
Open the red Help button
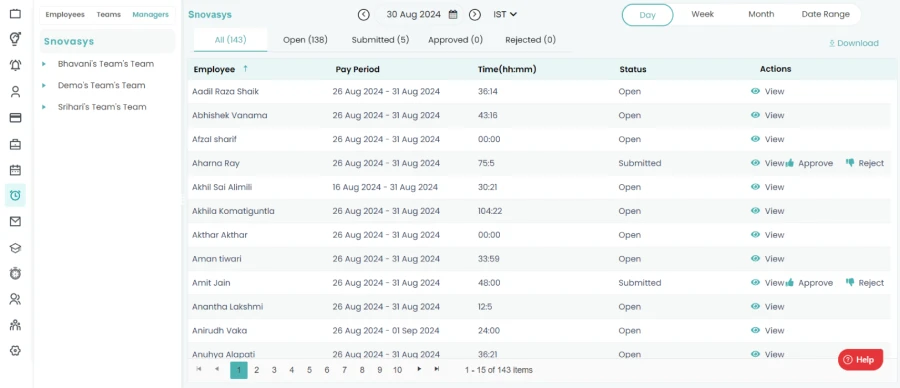pos(860,360)
